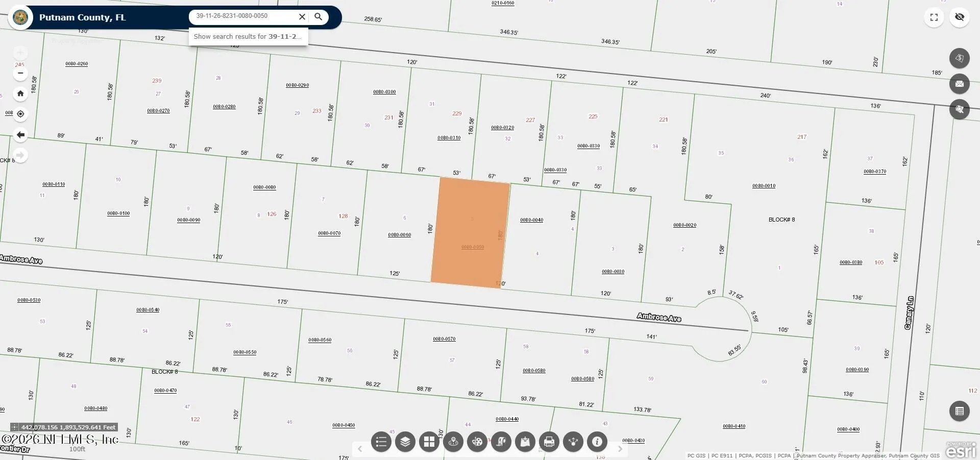Image resolution: width=980 pixels, height=460 pixels.
Task: Click the search magnifier button
Action: [318, 17]
